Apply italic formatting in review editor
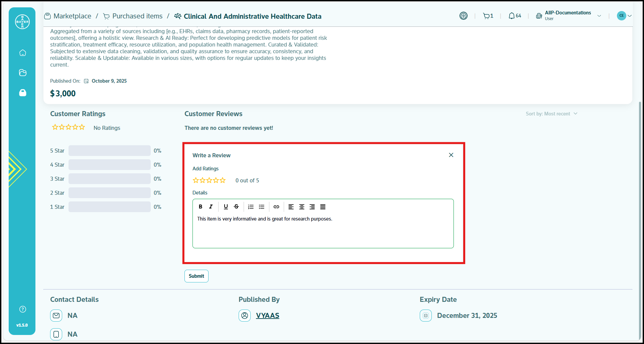The height and width of the screenshot is (344, 644). [x=211, y=207]
